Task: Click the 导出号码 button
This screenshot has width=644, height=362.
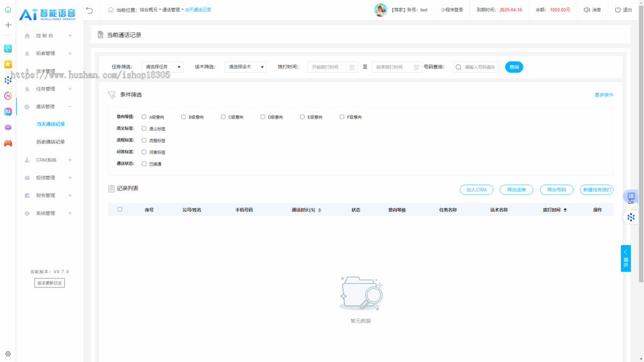Action: tap(557, 190)
